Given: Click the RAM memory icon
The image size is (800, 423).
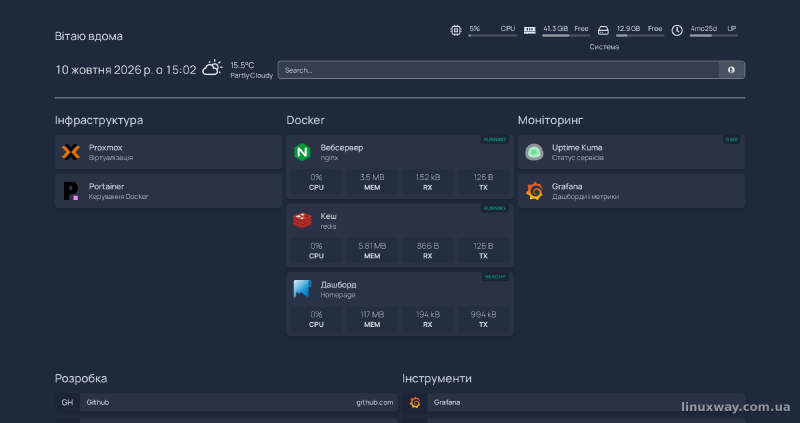Looking at the screenshot, I should [x=530, y=31].
